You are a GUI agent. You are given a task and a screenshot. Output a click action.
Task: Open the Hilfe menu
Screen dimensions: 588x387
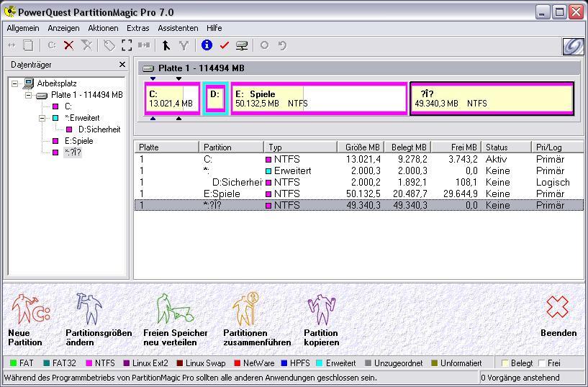point(214,28)
